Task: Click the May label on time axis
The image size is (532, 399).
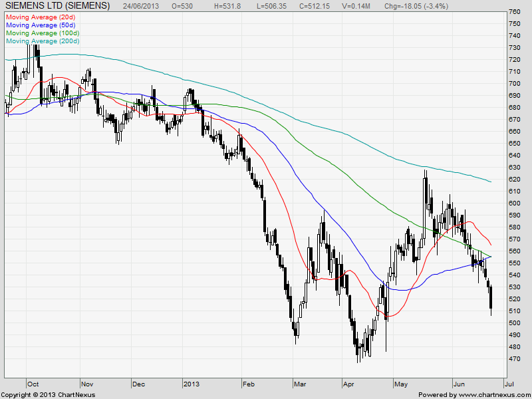Action: [401, 384]
